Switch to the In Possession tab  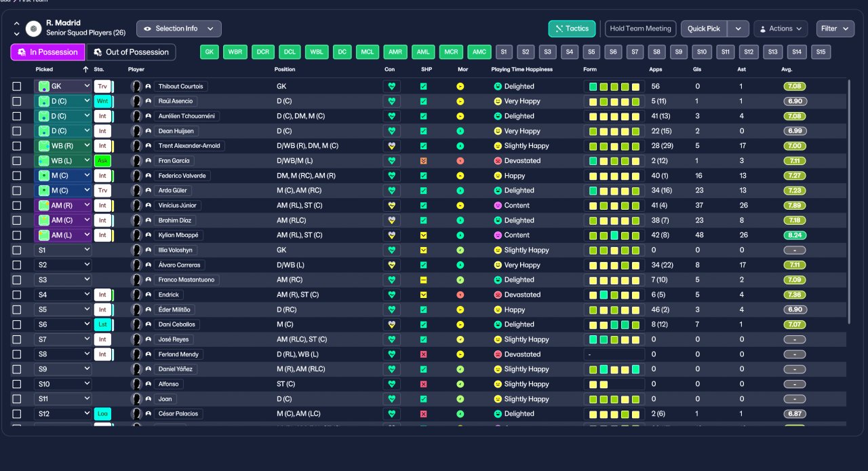pos(47,52)
